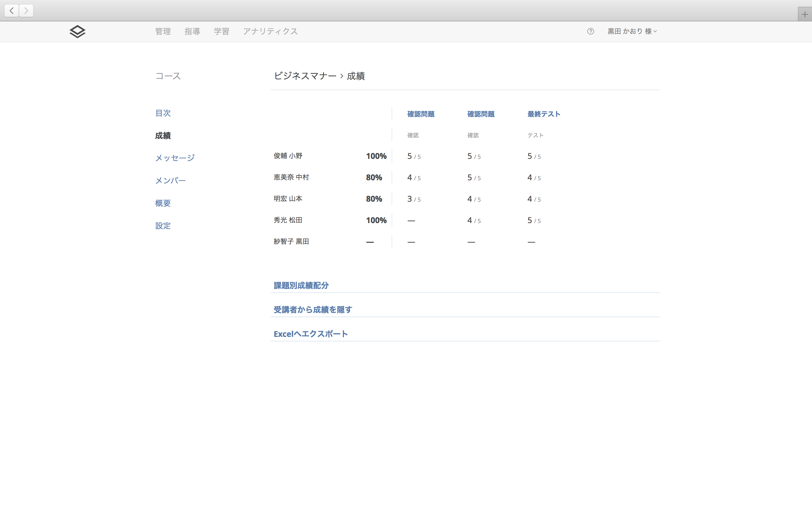Screen dimensions: 812x507
Task: Click the ビジネスマナー breadcrumb
Action: (x=305, y=76)
